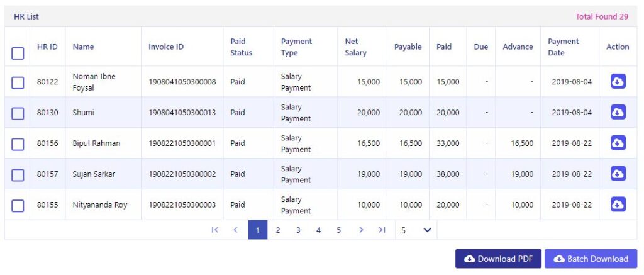The height and width of the screenshot is (275, 644).
Task: Open the rows-per-page dropdown
Action: point(416,230)
